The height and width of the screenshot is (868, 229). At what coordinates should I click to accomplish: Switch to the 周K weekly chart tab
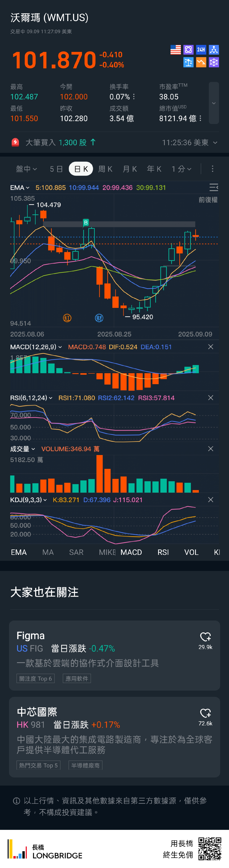tap(105, 169)
